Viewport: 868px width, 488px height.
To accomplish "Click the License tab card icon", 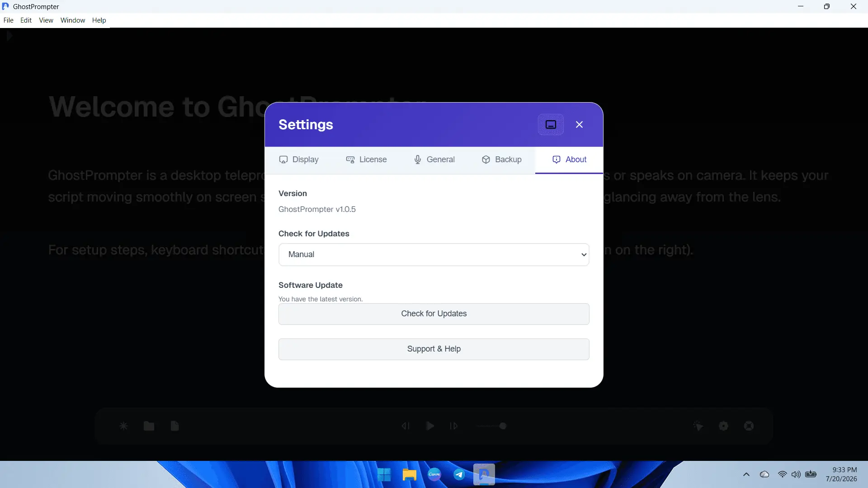I will point(350,160).
